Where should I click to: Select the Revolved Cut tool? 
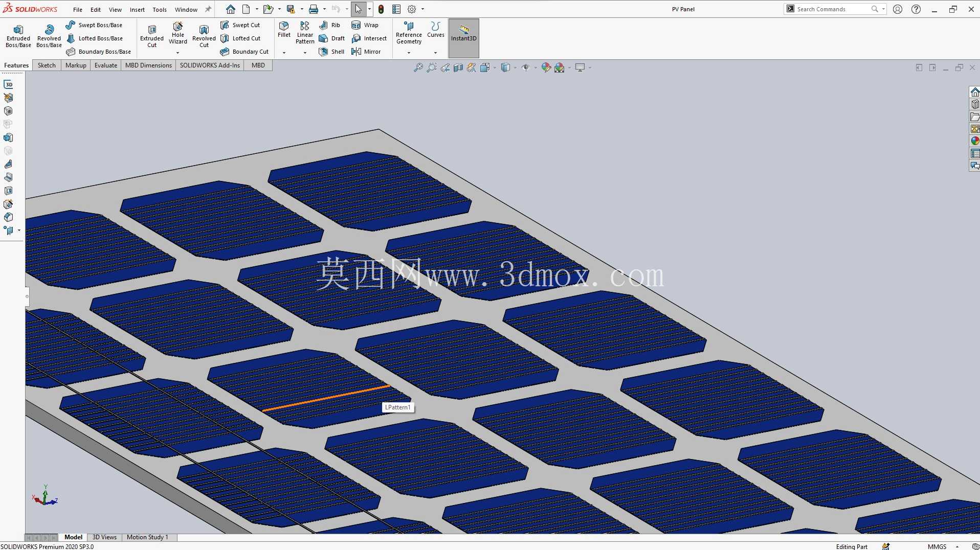[204, 36]
